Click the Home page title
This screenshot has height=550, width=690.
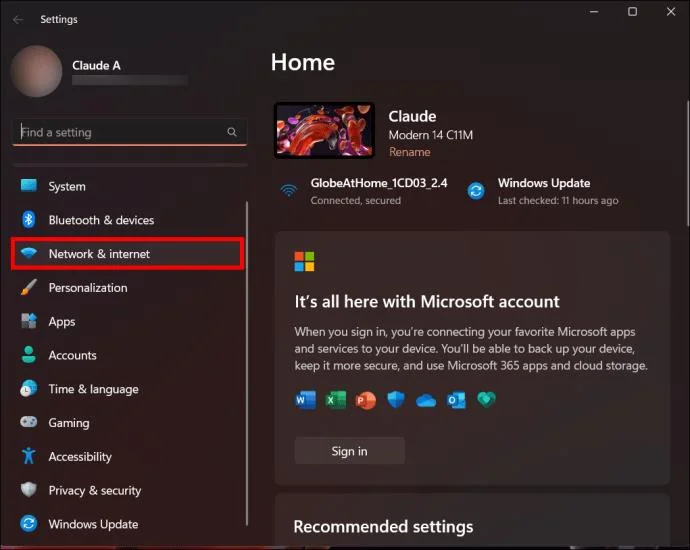[x=303, y=62]
